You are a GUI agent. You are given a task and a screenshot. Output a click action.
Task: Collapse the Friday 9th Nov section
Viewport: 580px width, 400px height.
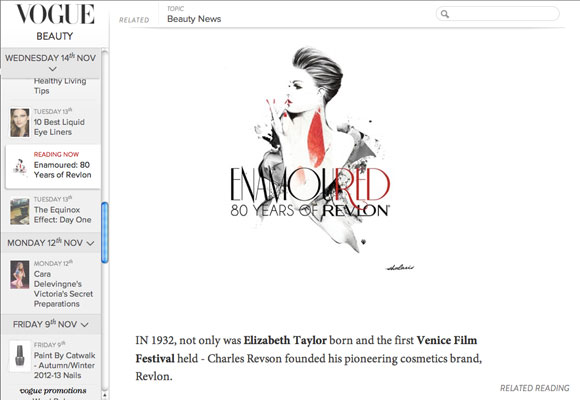point(85,325)
